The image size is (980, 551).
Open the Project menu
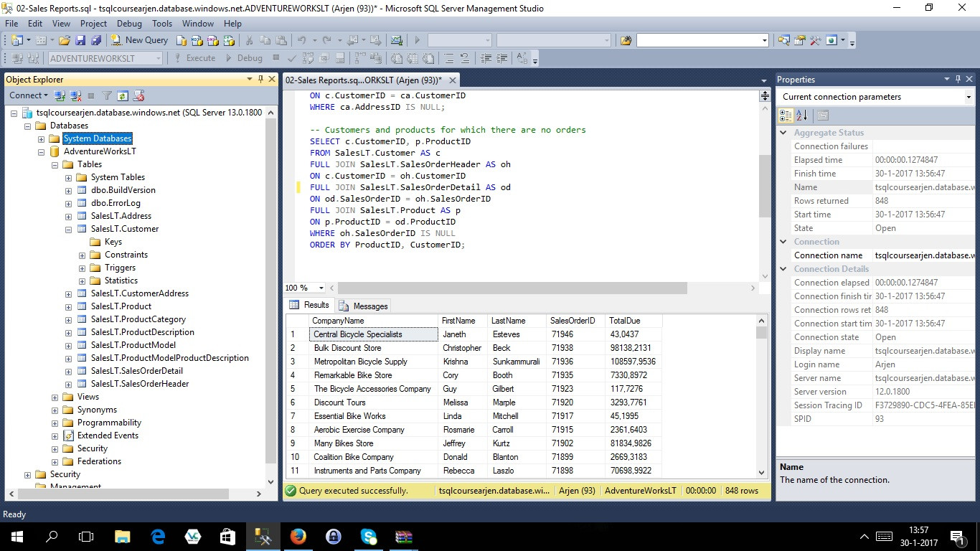tap(93, 23)
